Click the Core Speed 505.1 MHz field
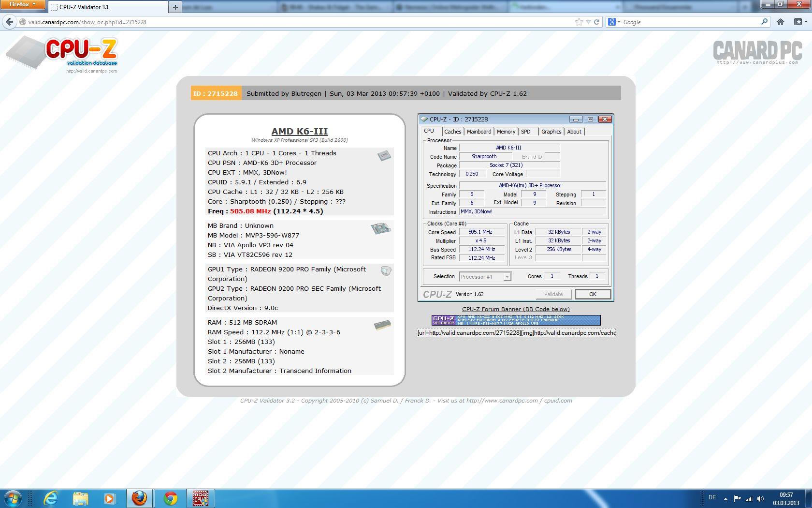This screenshot has width=812, height=508. tap(481, 232)
